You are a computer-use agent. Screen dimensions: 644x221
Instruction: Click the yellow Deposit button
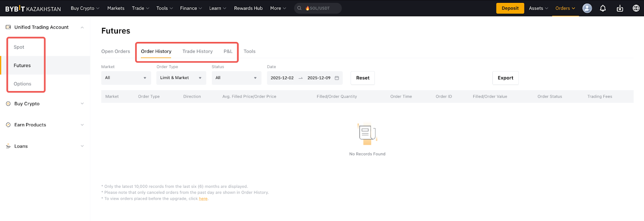coord(510,8)
